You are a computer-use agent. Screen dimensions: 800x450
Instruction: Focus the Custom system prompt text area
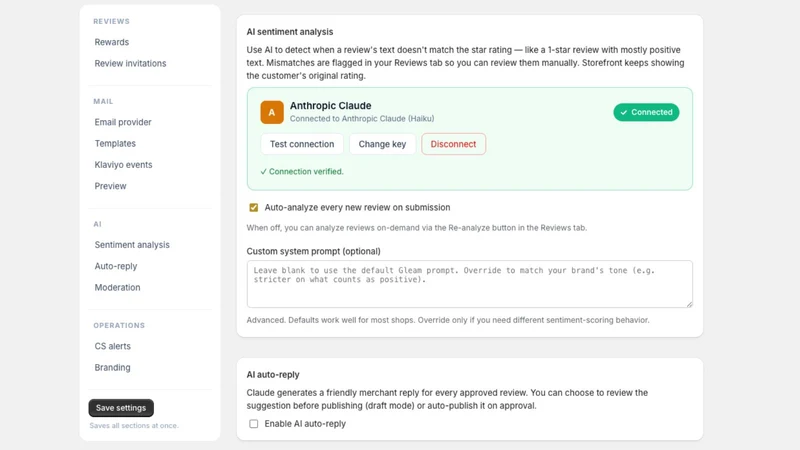coord(469,284)
